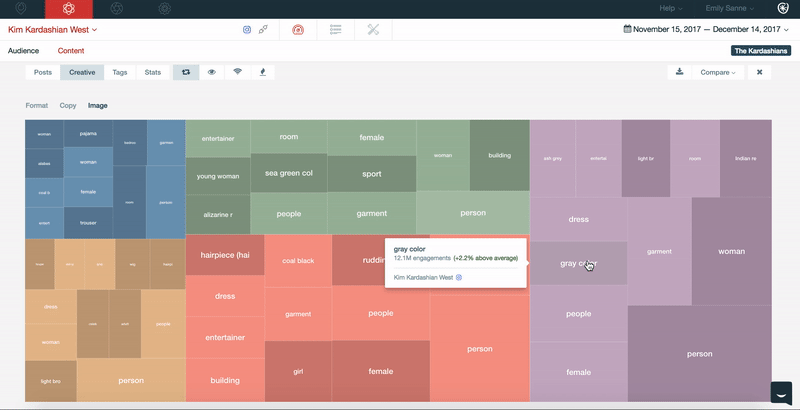Toggle the wifi signal reach metric button
Screen dimensions: 800x410
(237, 72)
